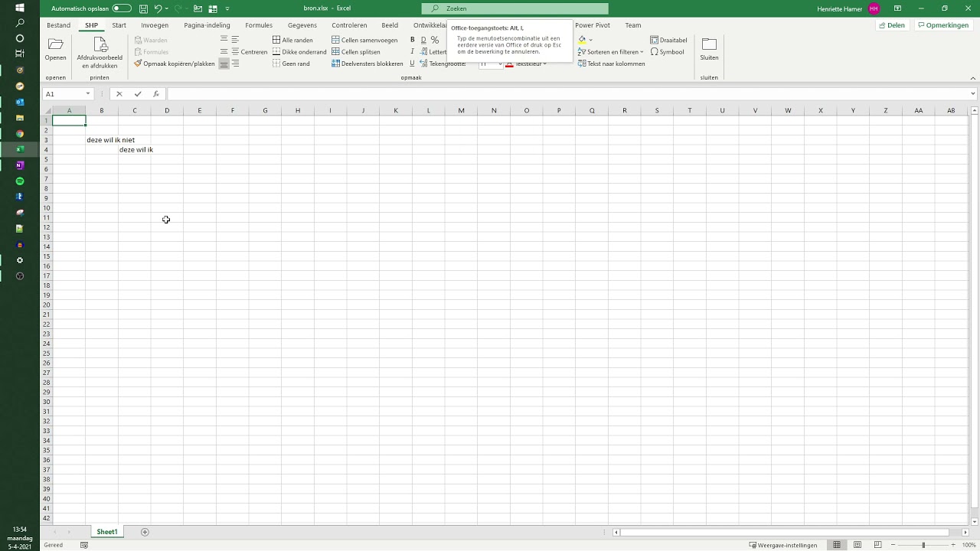980x551 pixels.
Task: Open Weergave-instellingen
Action: tap(783, 545)
